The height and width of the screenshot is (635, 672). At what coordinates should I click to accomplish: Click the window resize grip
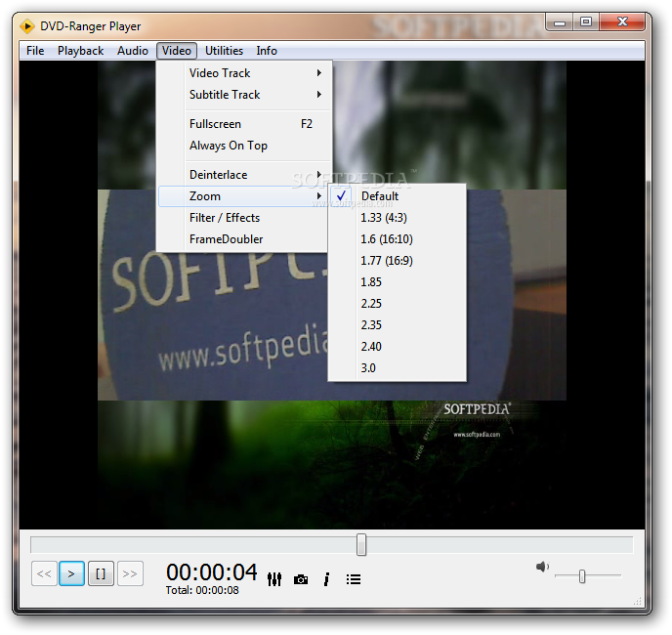coord(638,601)
